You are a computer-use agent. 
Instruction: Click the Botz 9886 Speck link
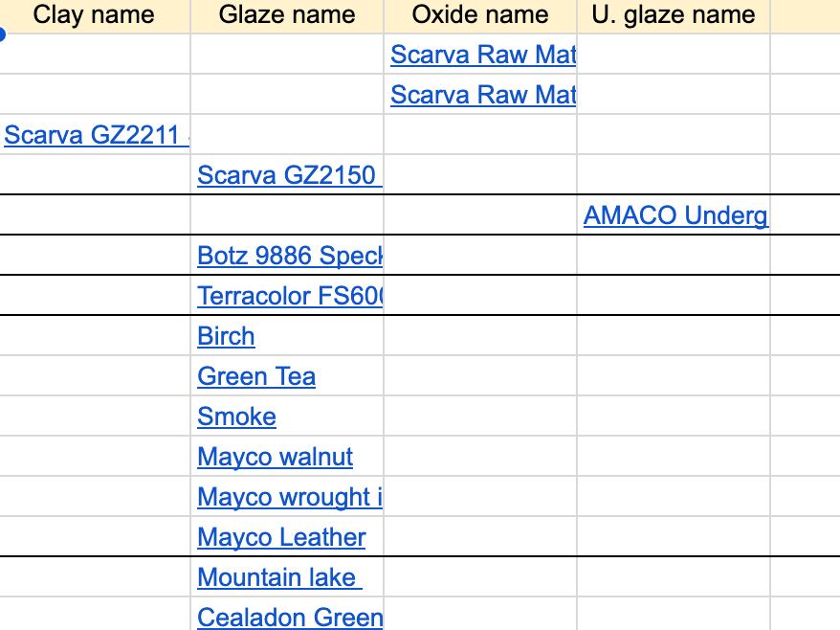coord(289,256)
